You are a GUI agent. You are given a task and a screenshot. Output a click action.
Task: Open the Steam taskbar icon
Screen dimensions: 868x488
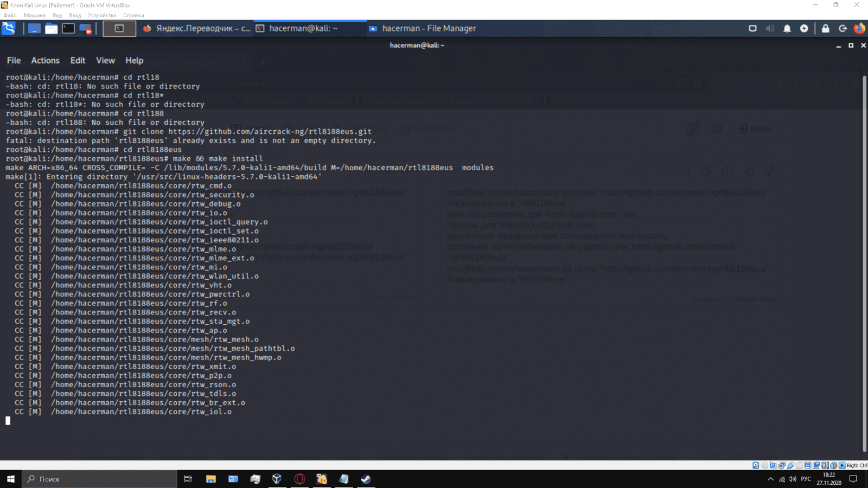click(x=366, y=479)
